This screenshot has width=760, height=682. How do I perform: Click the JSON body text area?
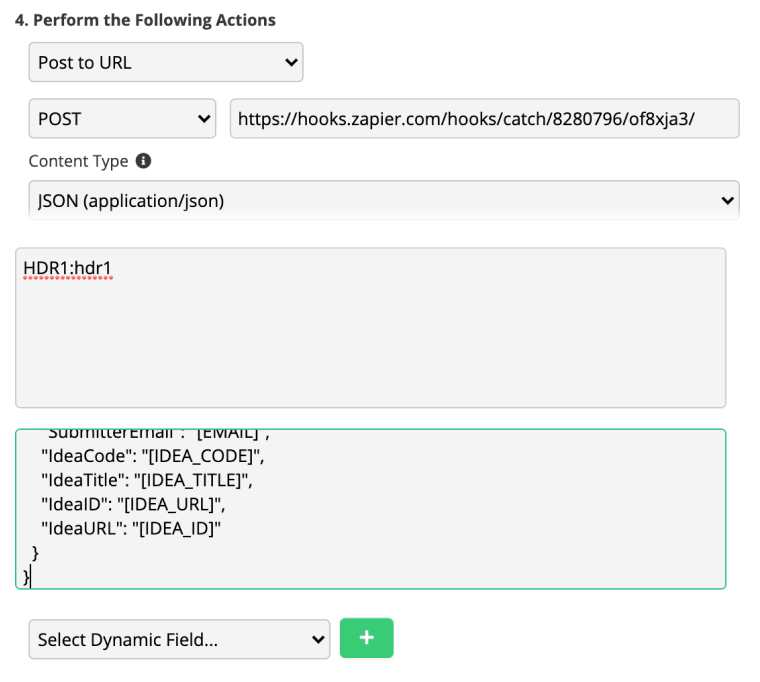[x=371, y=509]
